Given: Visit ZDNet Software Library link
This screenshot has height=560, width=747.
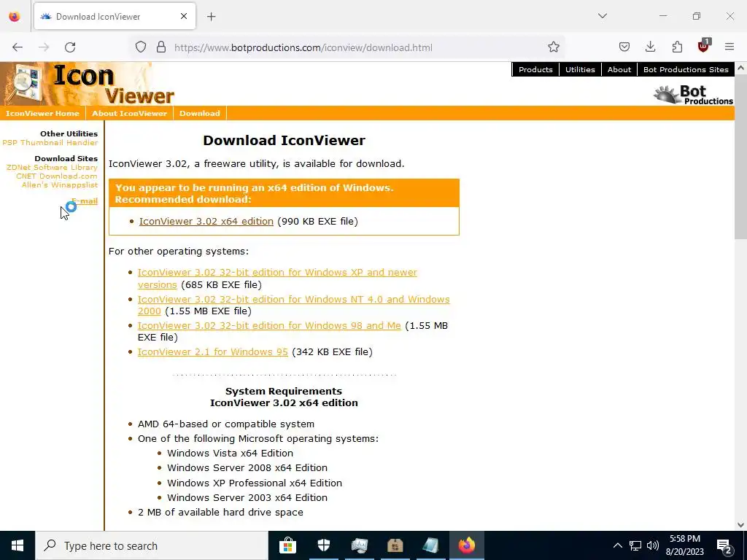Looking at the screenshot, I should 52,168.
